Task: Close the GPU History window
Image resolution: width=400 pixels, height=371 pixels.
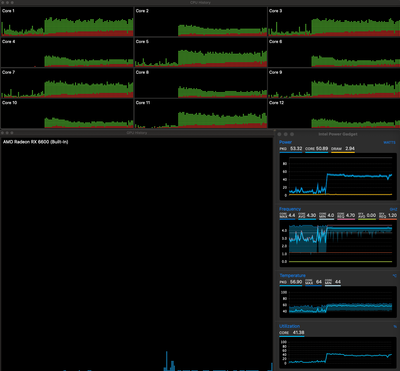Action: [3, 133]
